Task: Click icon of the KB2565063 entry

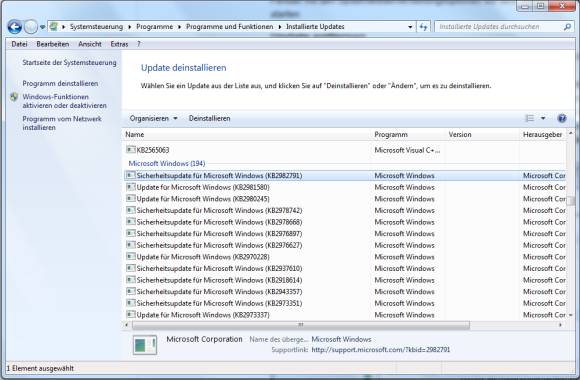Action: click(x=131, y=149)
